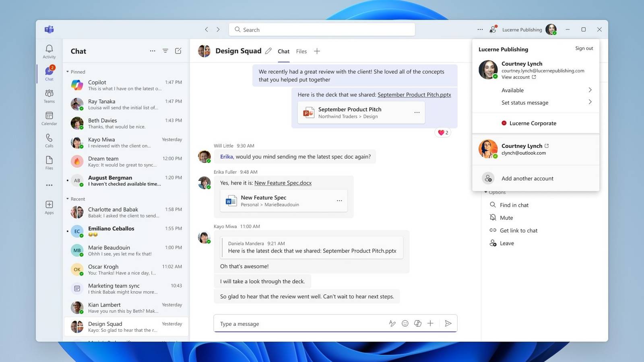Open the chat list more options menu
The image size is (644, 362).
[x=153, y=51]
